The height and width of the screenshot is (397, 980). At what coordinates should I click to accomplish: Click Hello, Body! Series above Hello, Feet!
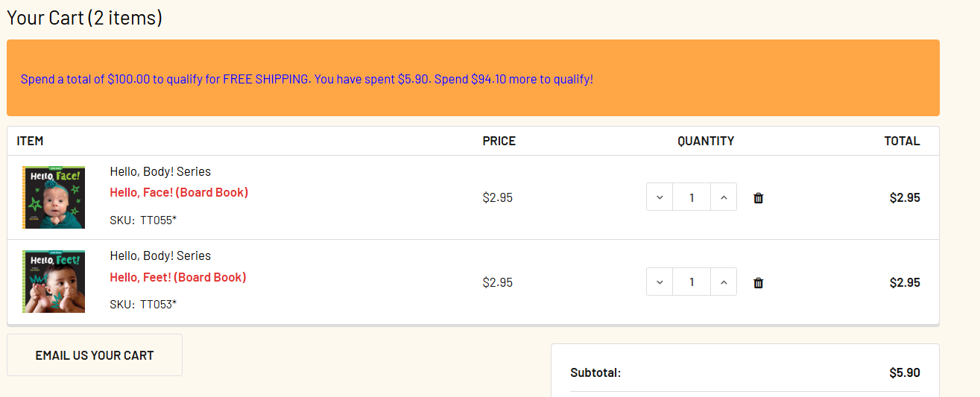[160, 255]
